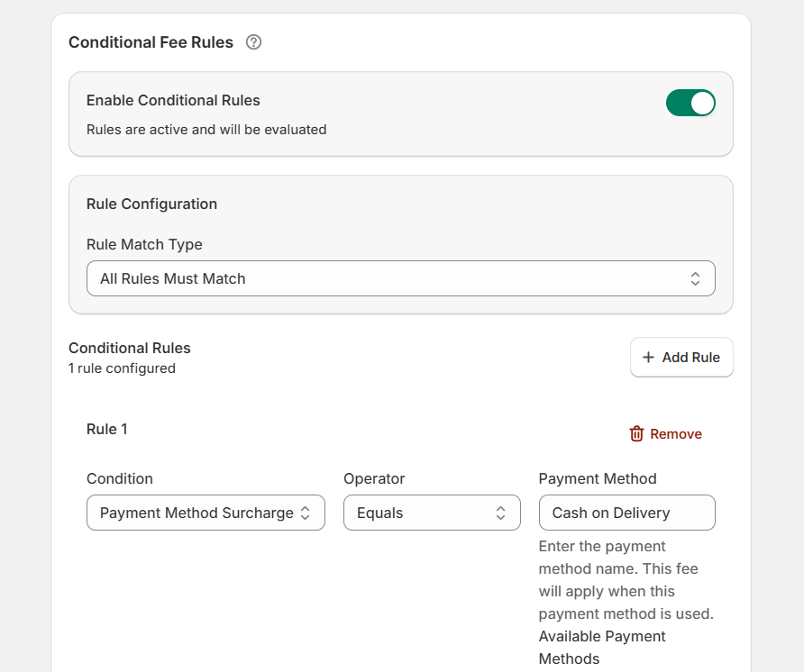Image resolution: width=804 pixels, height=672 pixels.
Task: Disable the Enable Conditional Rules switch
Action: coord(690,103)
